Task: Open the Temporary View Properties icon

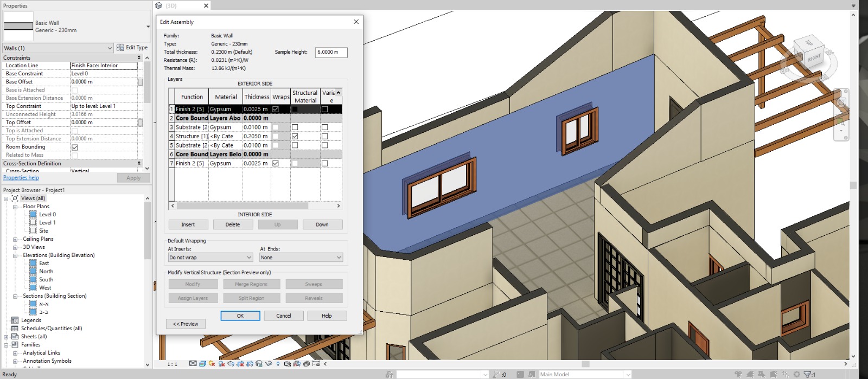Action: (x=288, y=364)
